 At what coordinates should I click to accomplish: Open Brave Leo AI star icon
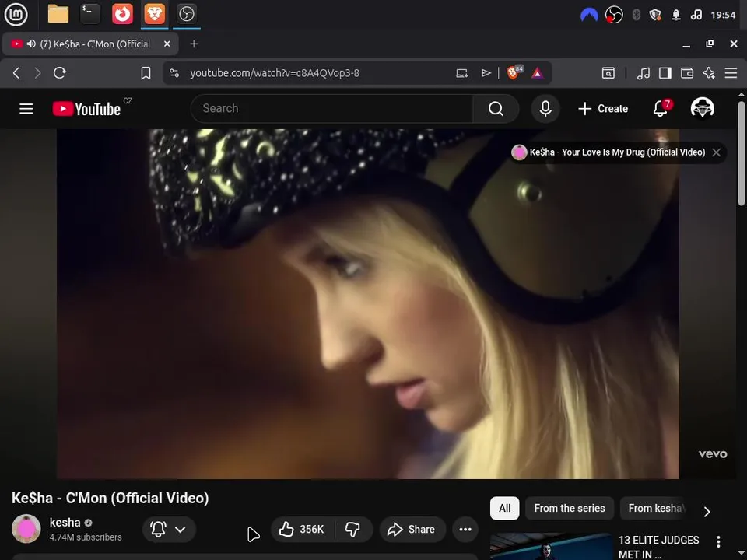pos(709,73)
